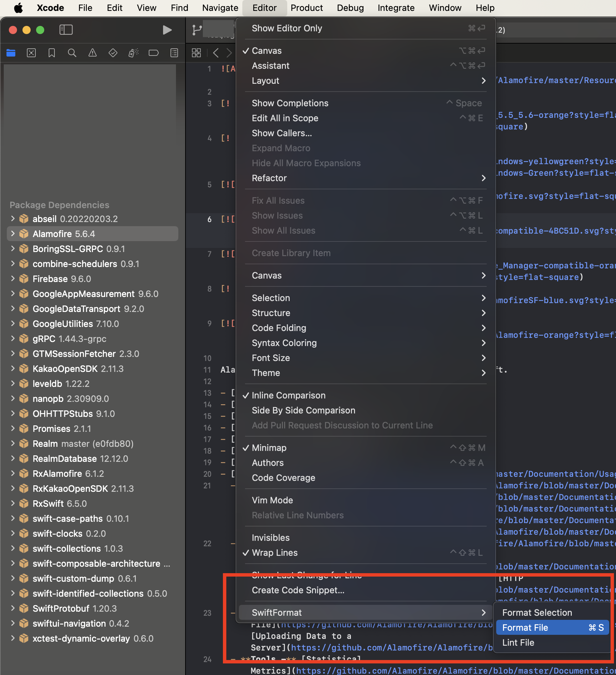Open the Source Control navigator icon
This screenshot has height=675, width=616.
pyautogui.click(x=31, y=53)
